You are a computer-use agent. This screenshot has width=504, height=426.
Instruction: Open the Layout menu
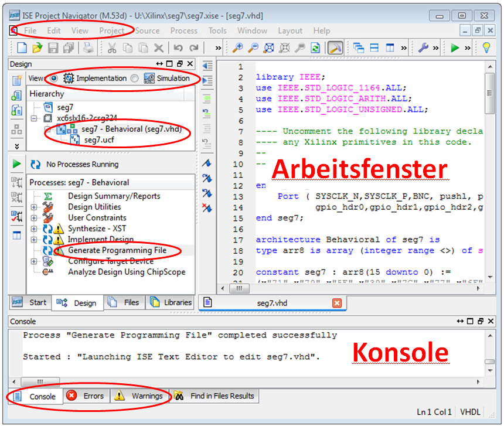tap(290, 30)
